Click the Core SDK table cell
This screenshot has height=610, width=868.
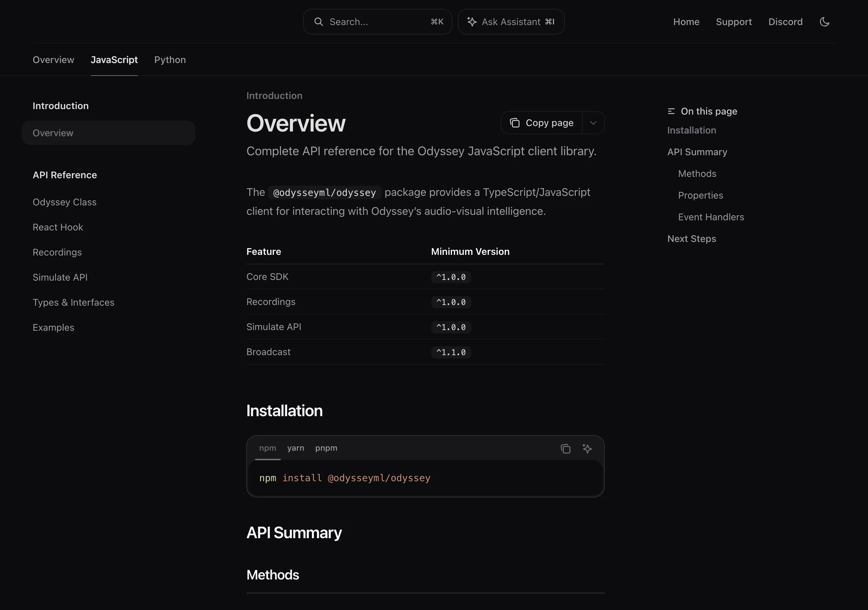pyautogui.click(x=267, y=277)
